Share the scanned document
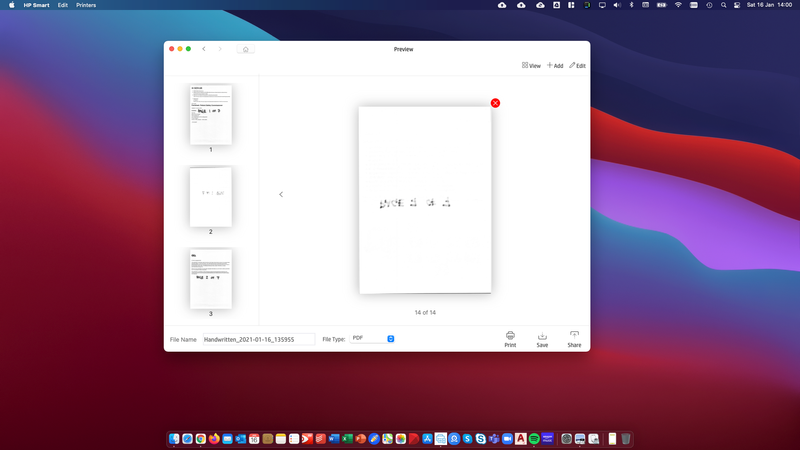This screenshot has width=800, height=450. (x=574, y=339)
